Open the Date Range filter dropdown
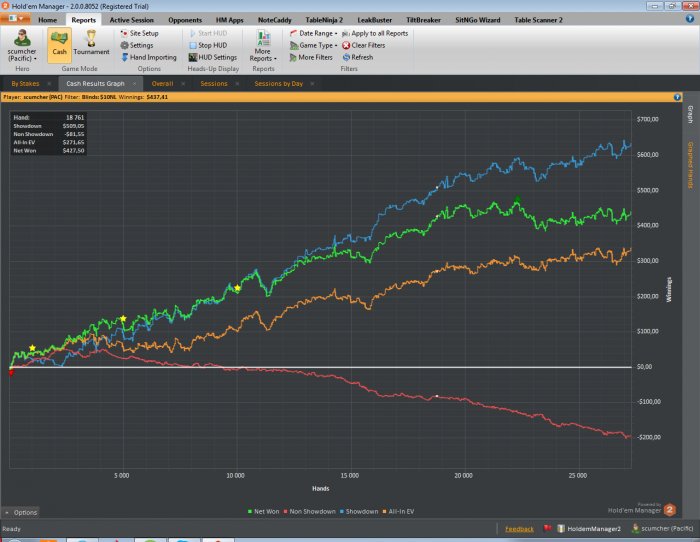Screen dimensions: 700x542 313,33
